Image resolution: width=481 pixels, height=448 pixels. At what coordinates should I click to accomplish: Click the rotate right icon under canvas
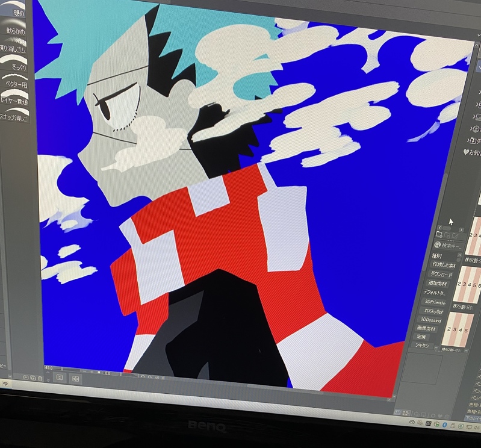click(150, 377)
